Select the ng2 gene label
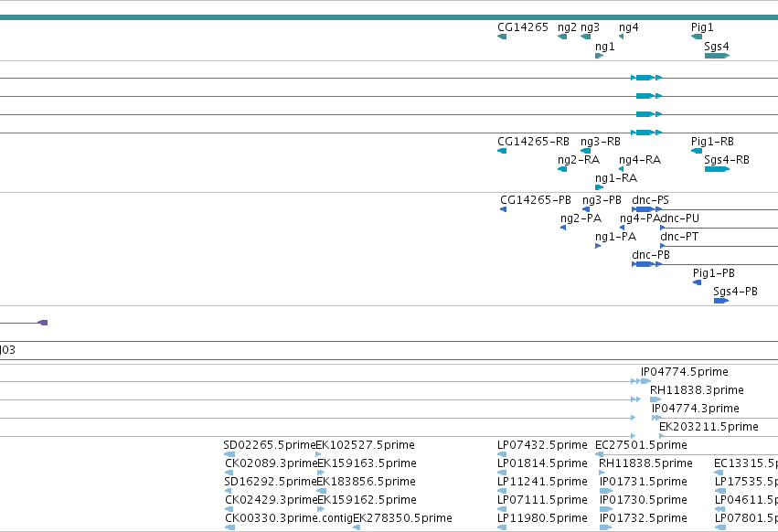 567,27
